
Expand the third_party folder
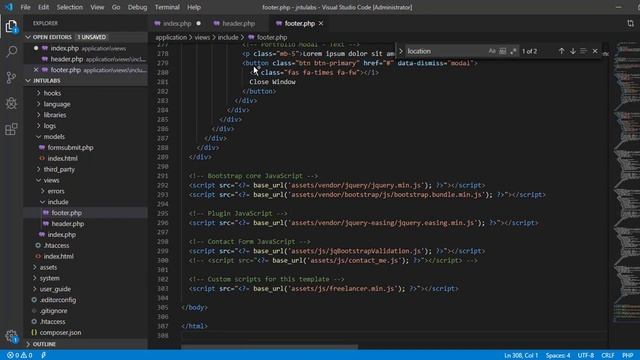(59, 169)
